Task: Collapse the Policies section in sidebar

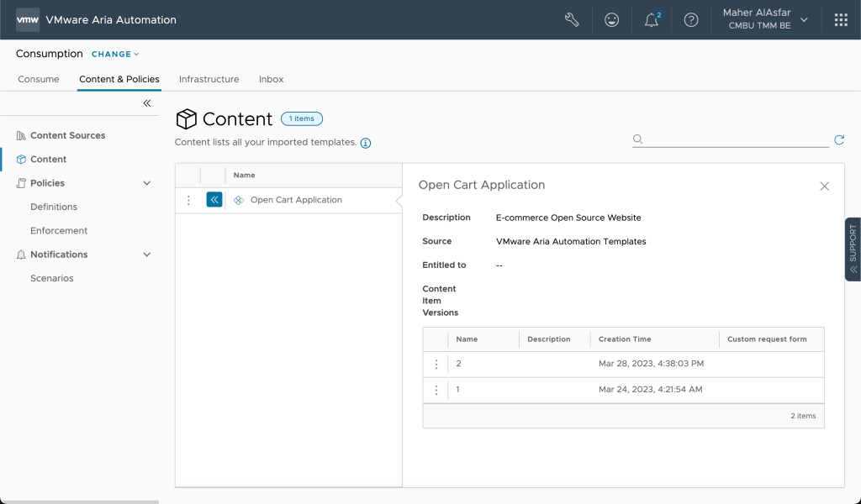Action: point(147,183)
